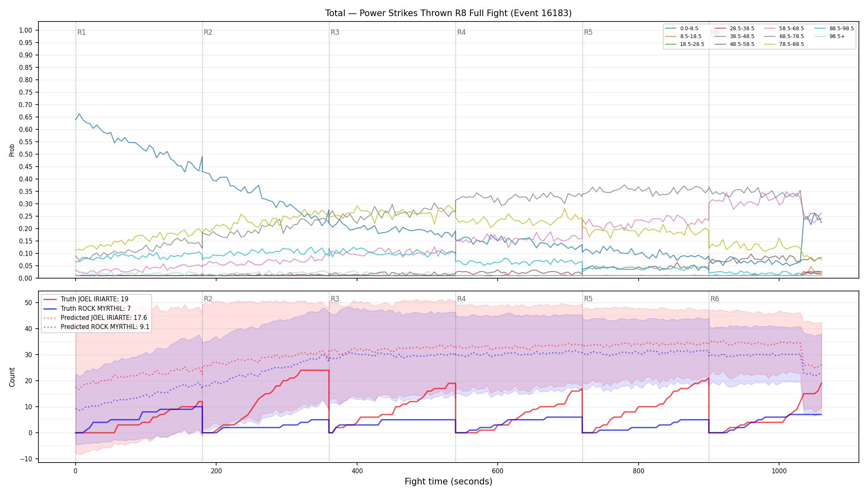Click the 40 tick on the Count axis
Screen dimensions: 868x496
[x=29, y=329]
